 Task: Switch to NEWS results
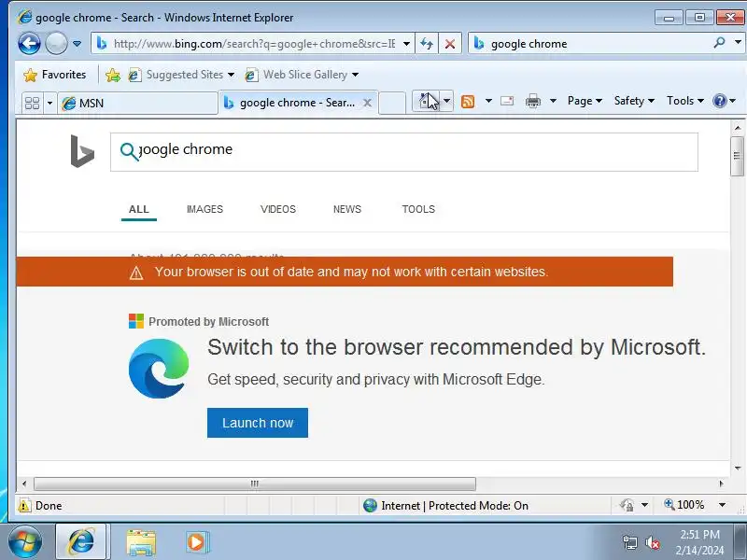point(347,209)
